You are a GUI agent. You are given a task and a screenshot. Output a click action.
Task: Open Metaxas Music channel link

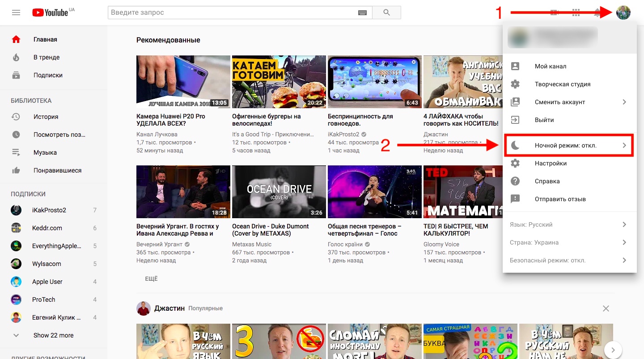point(252,244)
